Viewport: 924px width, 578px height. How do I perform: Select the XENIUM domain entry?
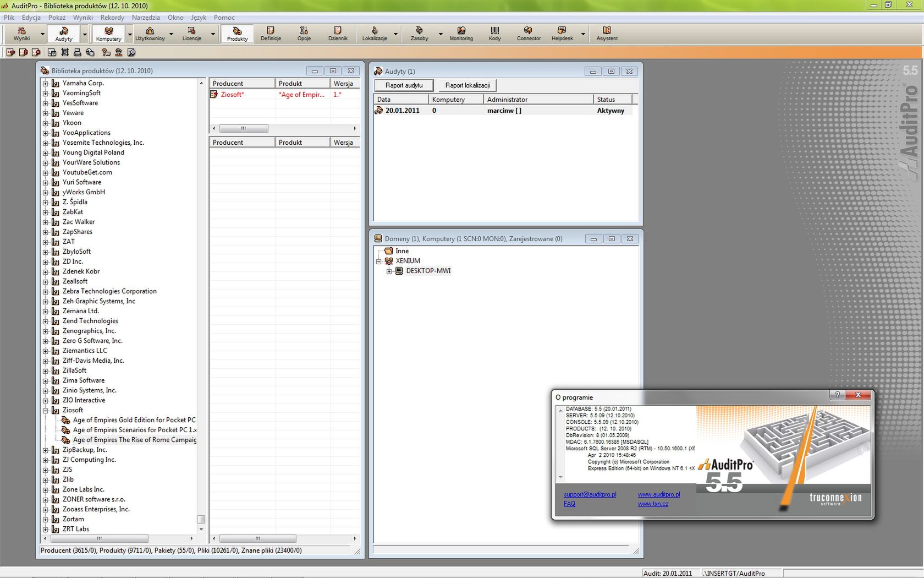(406, 260)
